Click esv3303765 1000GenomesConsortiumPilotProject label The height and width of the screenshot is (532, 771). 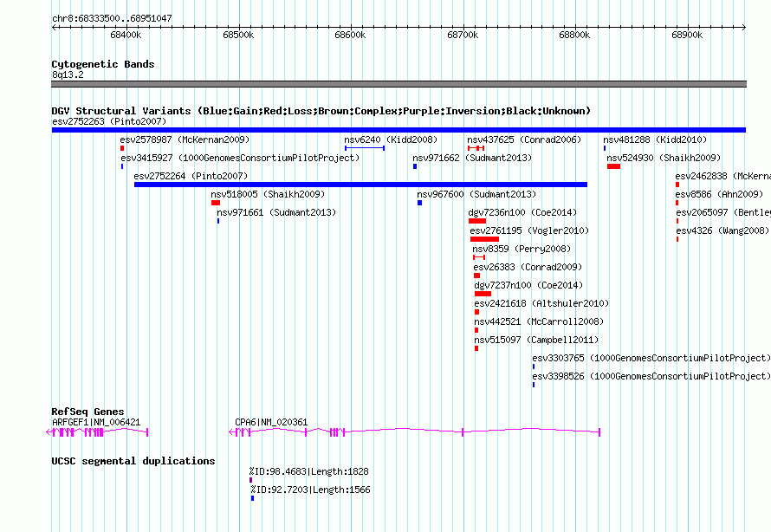[x=651, y=358]
